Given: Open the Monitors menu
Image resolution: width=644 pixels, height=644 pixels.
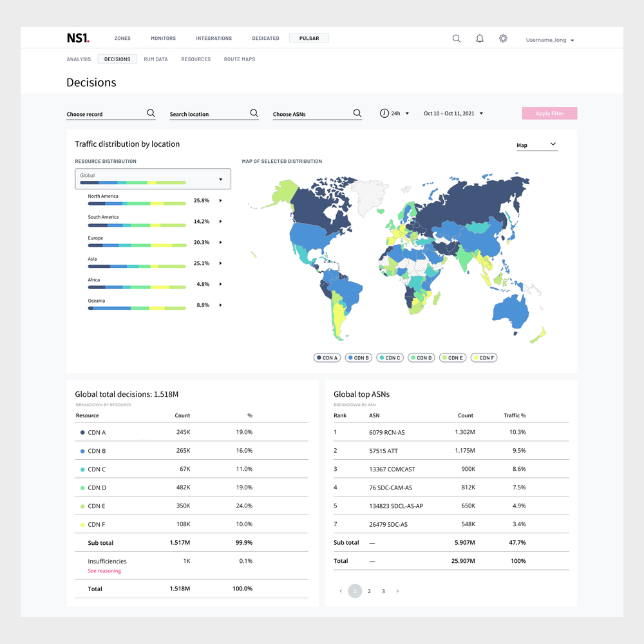Looking at the screenshot, I should (x=163, y=38).
